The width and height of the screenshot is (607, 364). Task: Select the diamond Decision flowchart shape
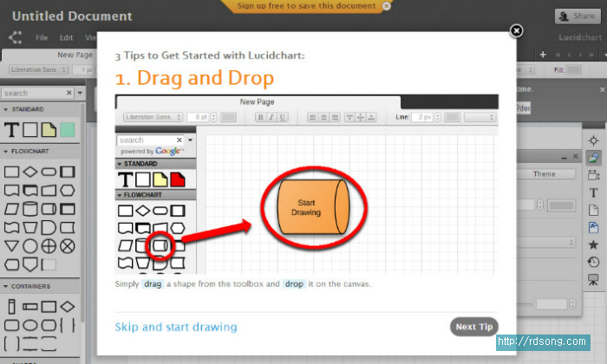pos(30,171)
